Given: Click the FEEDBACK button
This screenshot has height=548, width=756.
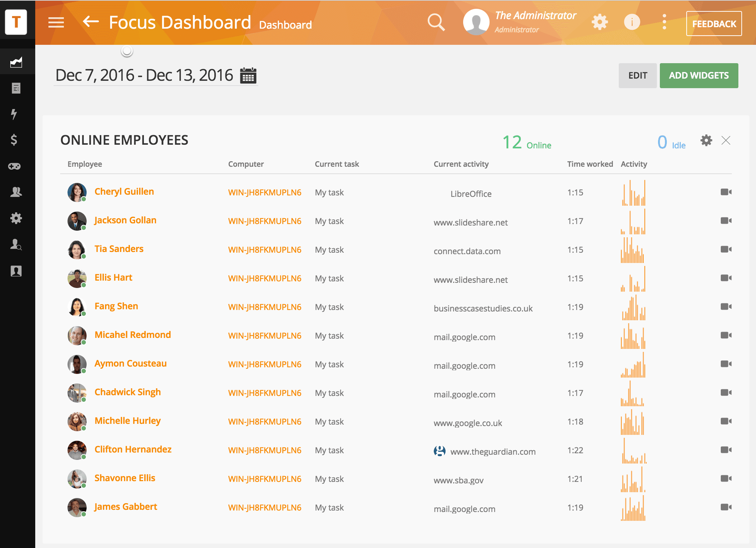Looking at the screenshot, I should [714, 24].
